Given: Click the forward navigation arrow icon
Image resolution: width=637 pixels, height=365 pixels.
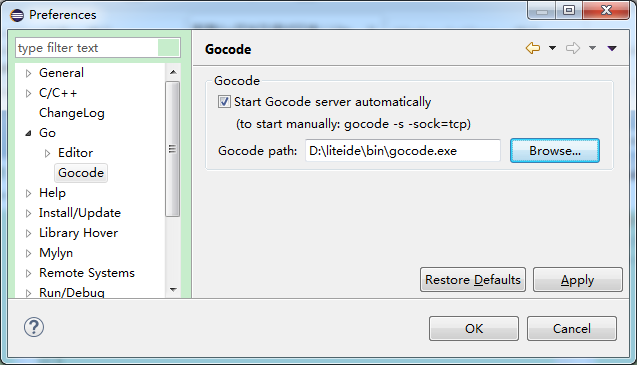Looking at the screenshot, I should point(573,48).
